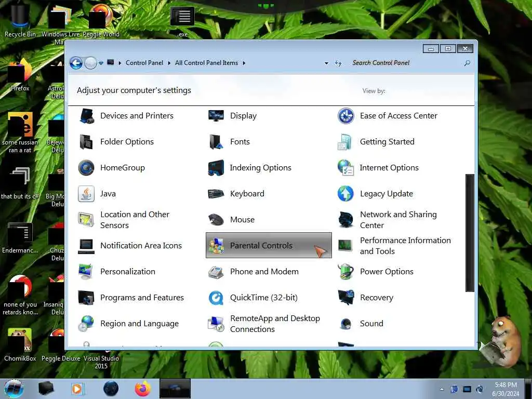This screenshot has width=532, height=399.
Task: Expand the Control Panel breadcrumb arrow
Action: pyautogui.click(x=169, y=63)
